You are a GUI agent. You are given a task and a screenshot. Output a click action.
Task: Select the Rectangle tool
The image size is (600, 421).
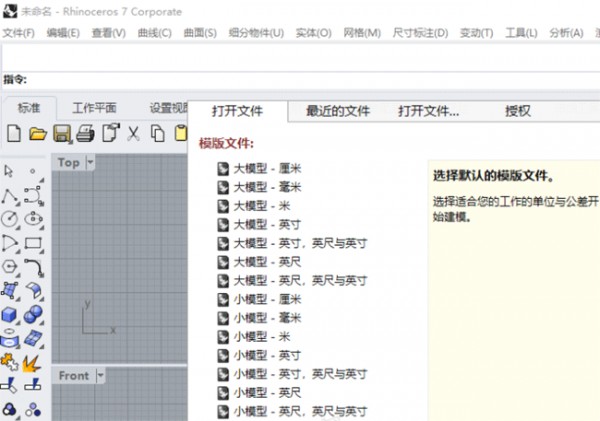pyautogui.click(x=33, y=243)
